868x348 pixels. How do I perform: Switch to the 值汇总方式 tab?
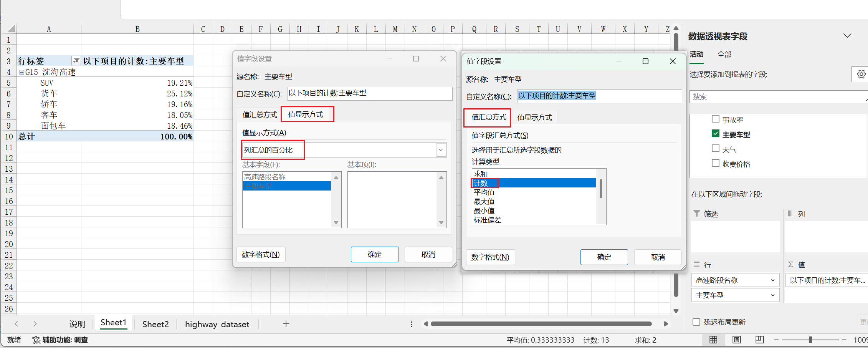[487, 117]
